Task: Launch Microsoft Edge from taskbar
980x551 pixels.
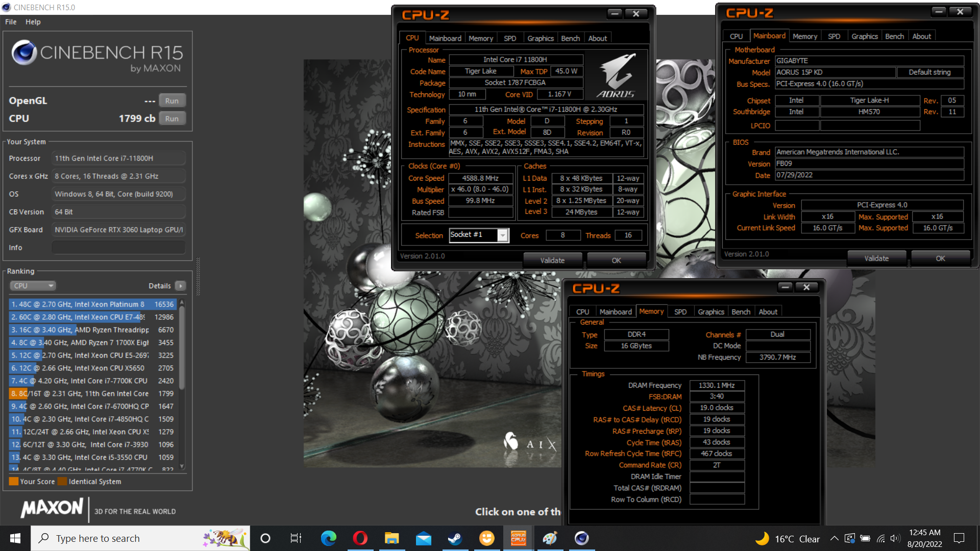Action: point(328,538)
